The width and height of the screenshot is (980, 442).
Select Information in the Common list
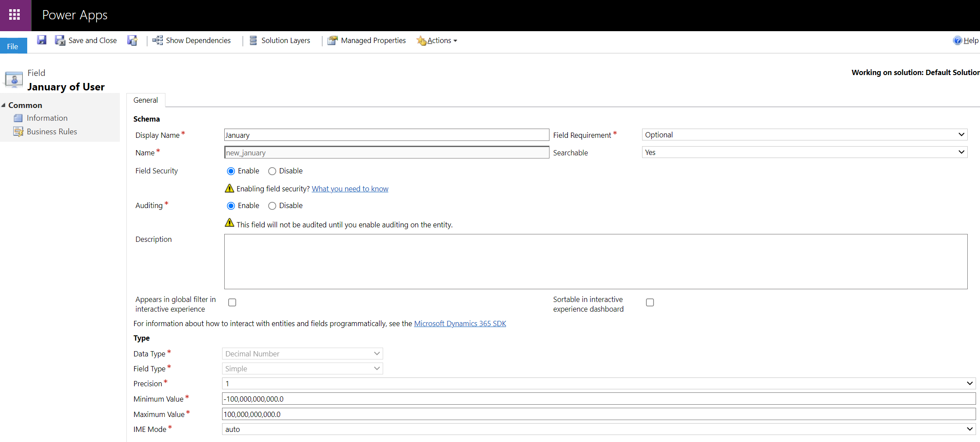coord(47,118)
